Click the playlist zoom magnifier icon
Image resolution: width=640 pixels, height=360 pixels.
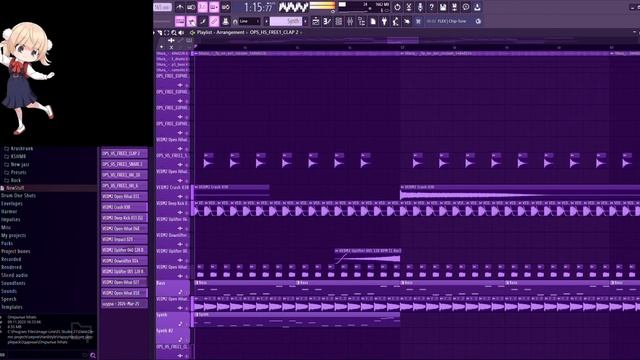point(174,33)
